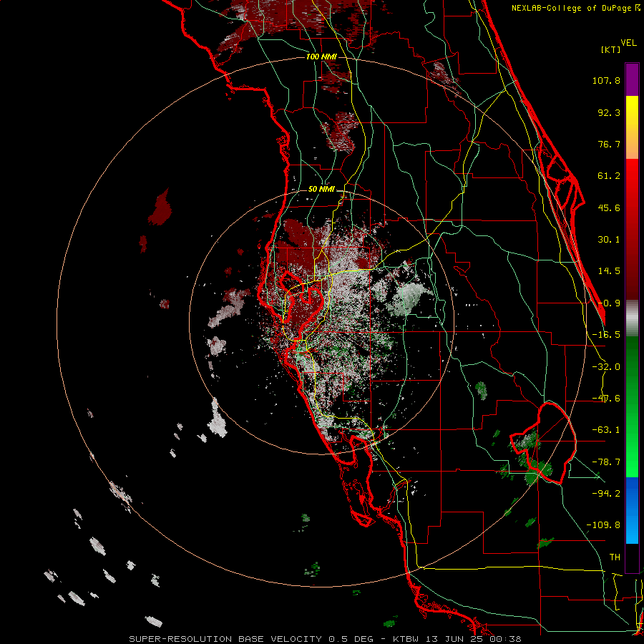Screen dimensions: 644x644
Task: Click the [KT] units label
Action: tap(611, 50)
